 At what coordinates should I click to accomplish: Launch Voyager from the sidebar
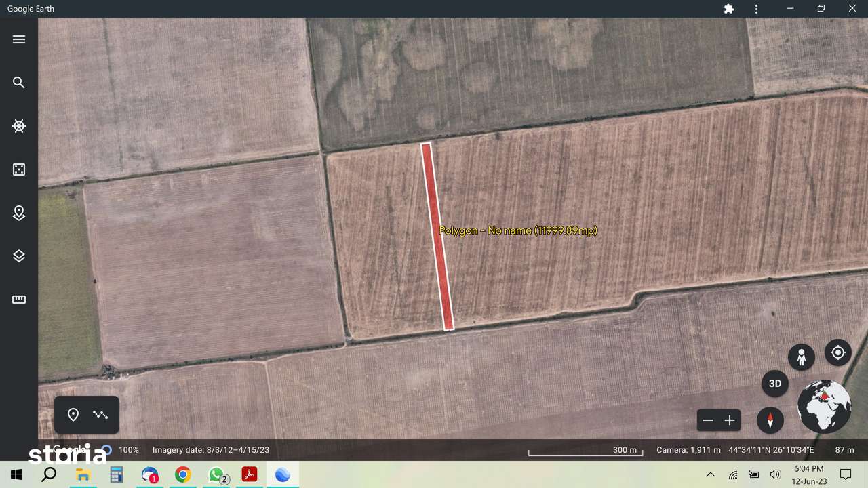[x=18, y=126]
